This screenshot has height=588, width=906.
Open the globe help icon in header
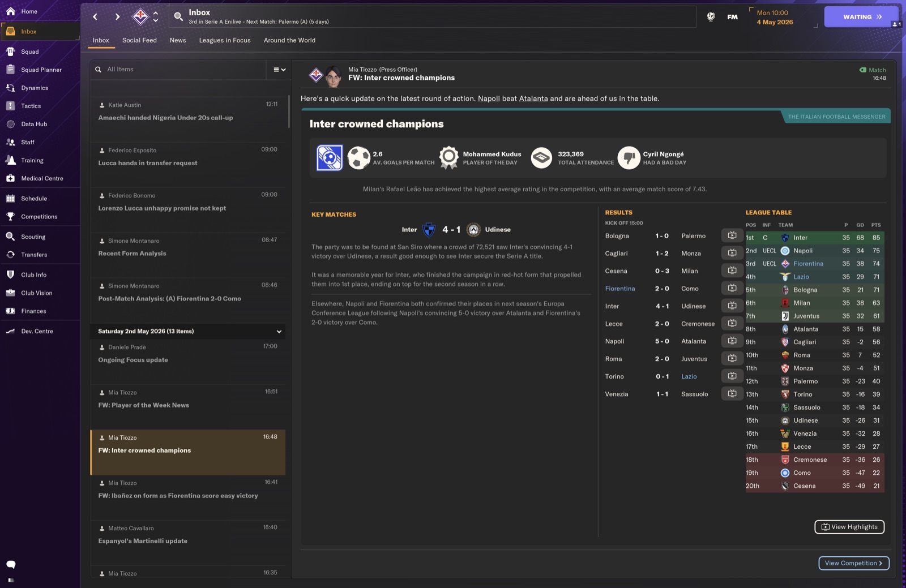click(x=711, y=17)
